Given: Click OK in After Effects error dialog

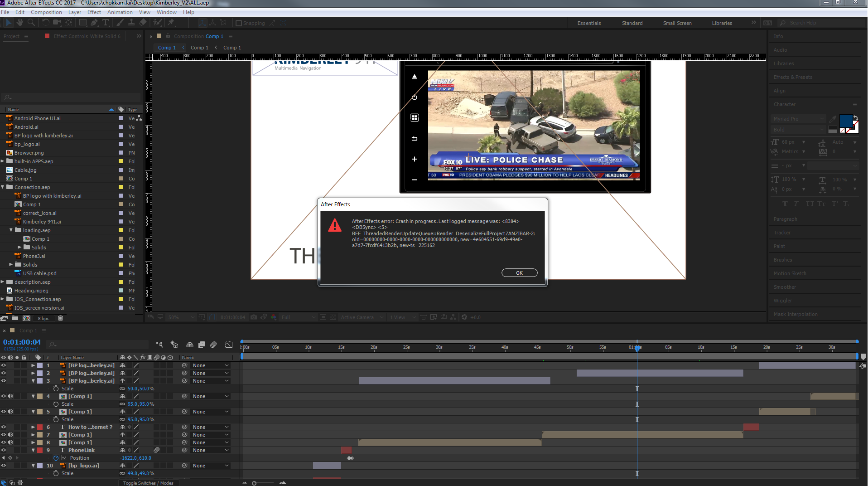Looking at the screenshot, I should click(x=519, y=273).
